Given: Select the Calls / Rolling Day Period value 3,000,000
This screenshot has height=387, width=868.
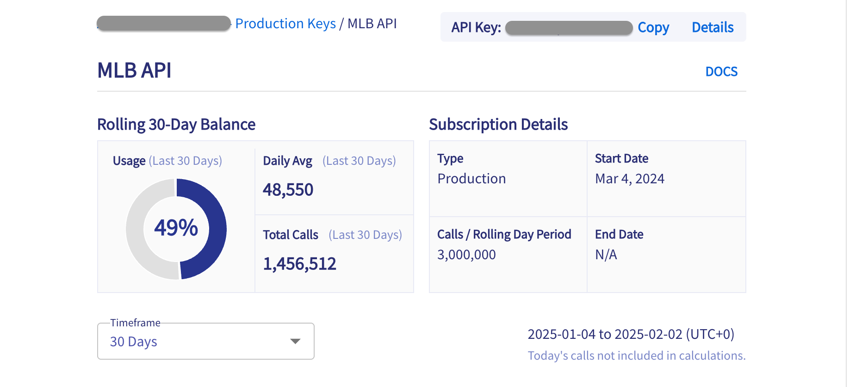Looking at the screenshot, I should pyautogui.click(x=466, y=255).
